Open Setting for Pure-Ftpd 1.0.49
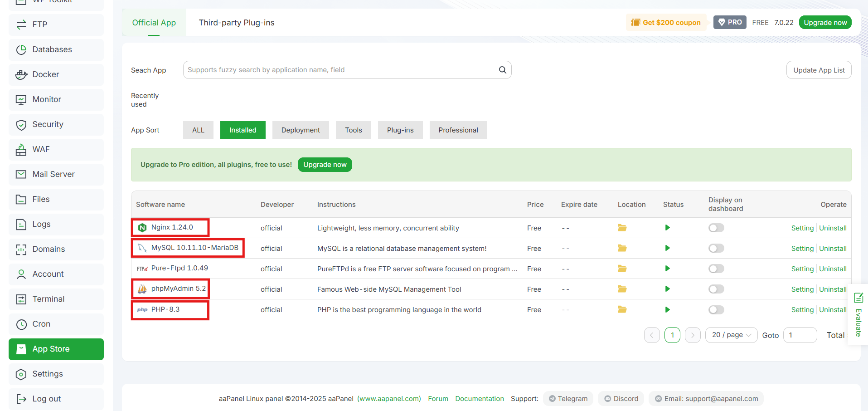868x411 pixels. 802,269
